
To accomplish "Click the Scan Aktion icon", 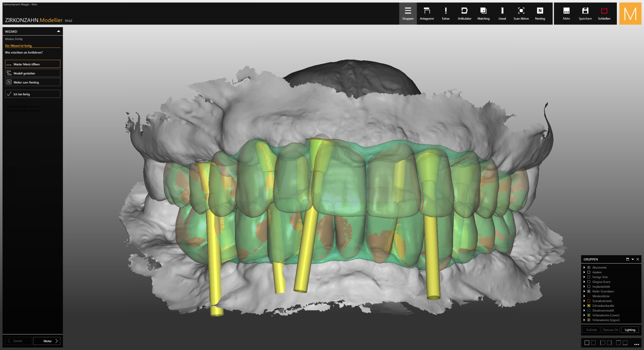I will tap(521, 13).
